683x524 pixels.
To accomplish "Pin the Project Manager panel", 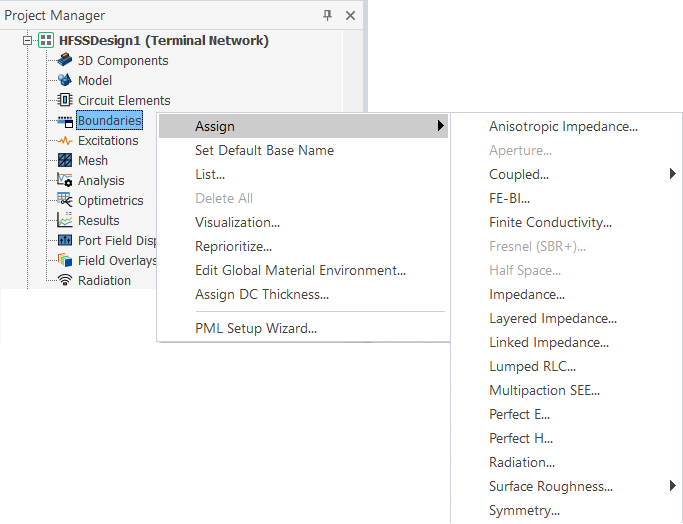I will [328, 16].
